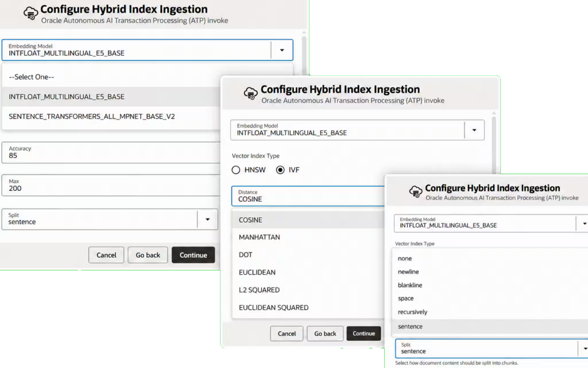
Task: Select the newline split option
Action: pyautogui.click(x=490, y=272)
